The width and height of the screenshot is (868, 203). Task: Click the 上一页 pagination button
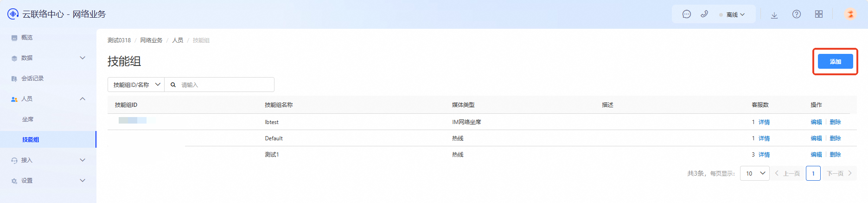[787, 173]
